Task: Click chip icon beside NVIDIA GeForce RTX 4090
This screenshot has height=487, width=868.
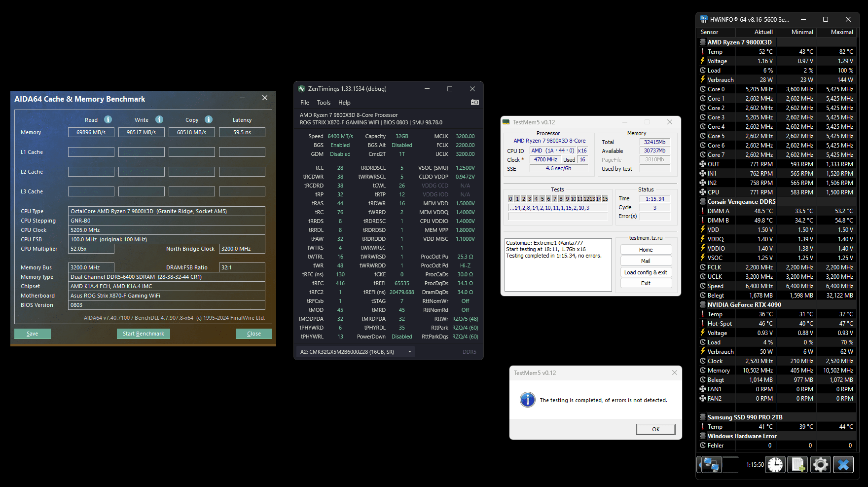Action: click(703, 304)
